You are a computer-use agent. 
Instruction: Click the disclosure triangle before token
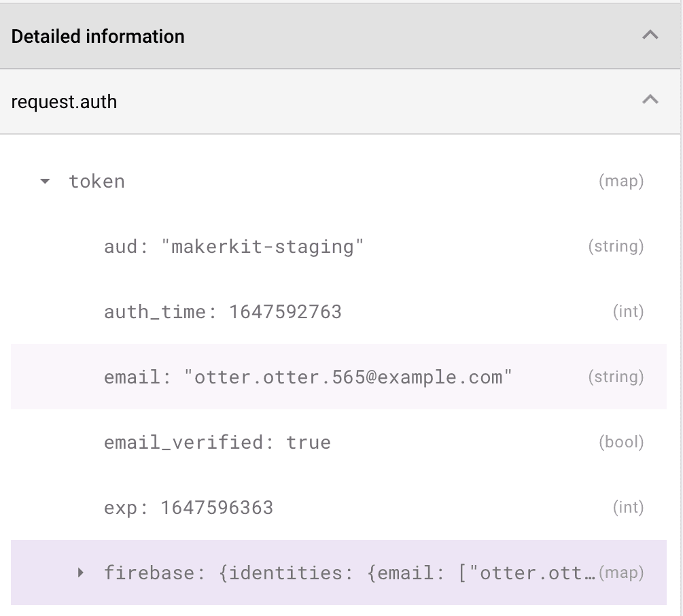(x=43, y=181)
